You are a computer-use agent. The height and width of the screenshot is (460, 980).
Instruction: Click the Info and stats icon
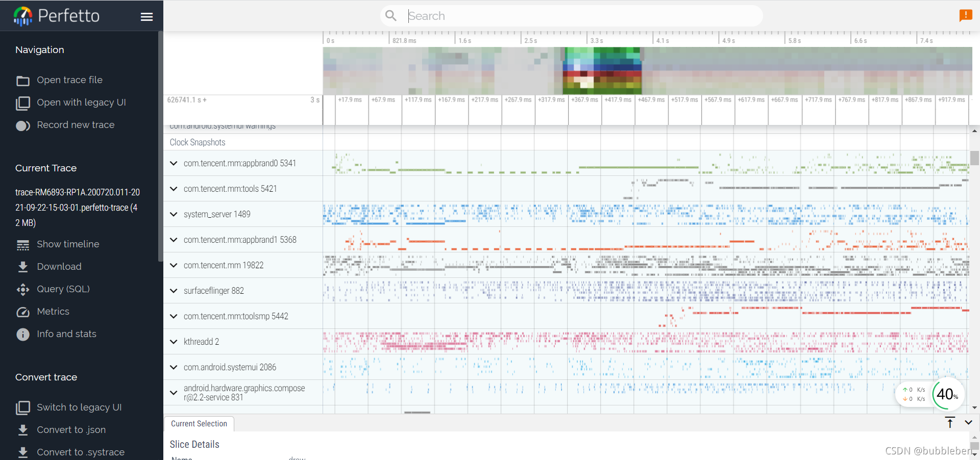(23, 335)
